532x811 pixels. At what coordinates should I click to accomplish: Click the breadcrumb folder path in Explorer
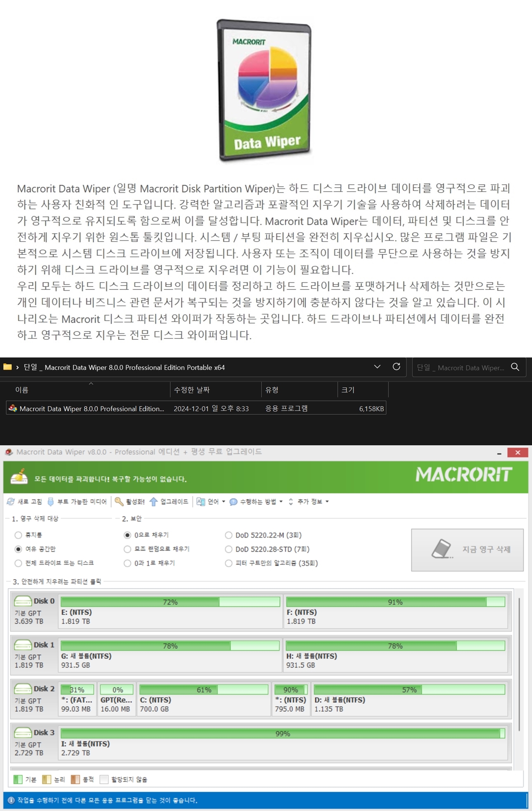[x=124, y=367]
